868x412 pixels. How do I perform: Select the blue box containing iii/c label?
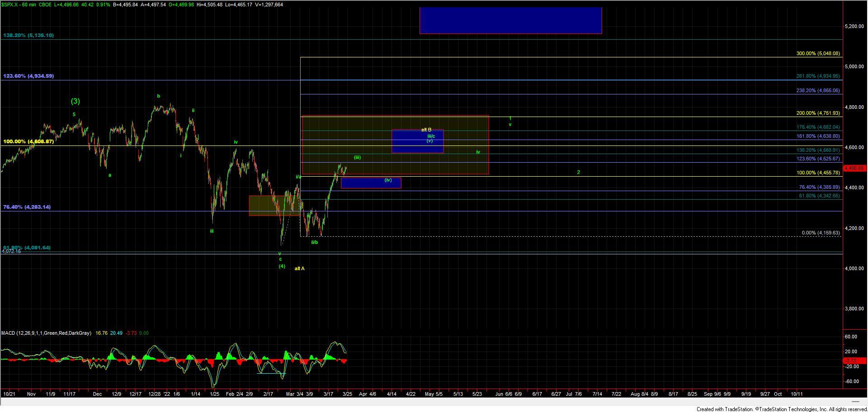(417, 141)
